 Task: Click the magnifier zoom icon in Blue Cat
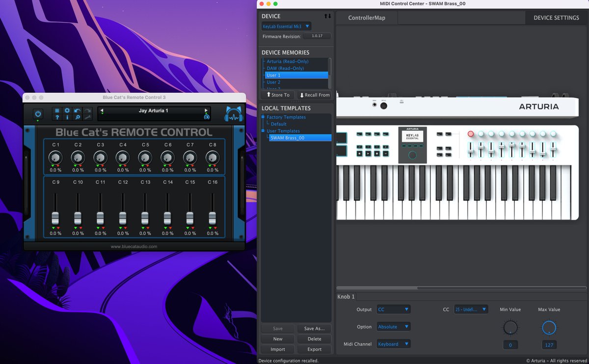(78, 117)
